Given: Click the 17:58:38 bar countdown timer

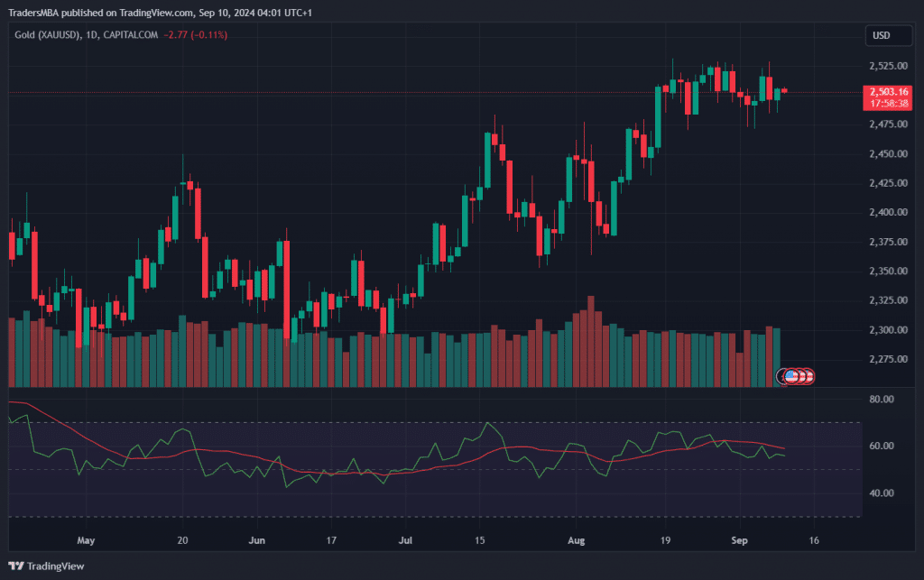Looking at the screenshot, I should (889, 103).
